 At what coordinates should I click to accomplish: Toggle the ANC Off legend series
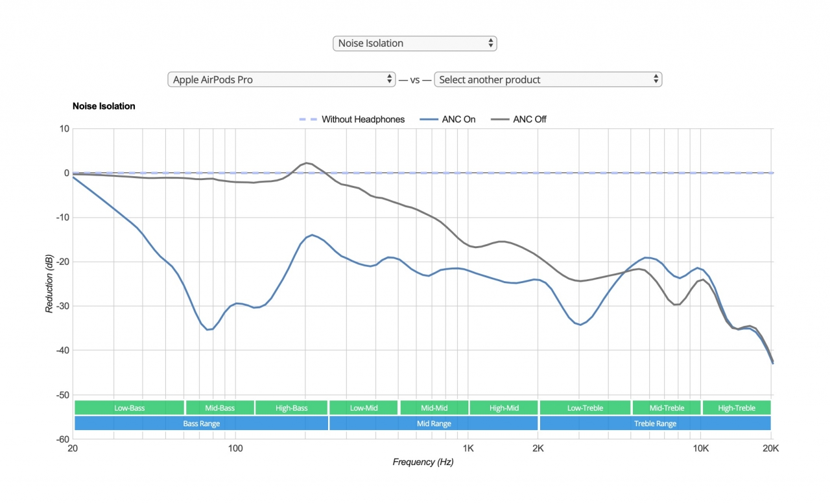519,119
